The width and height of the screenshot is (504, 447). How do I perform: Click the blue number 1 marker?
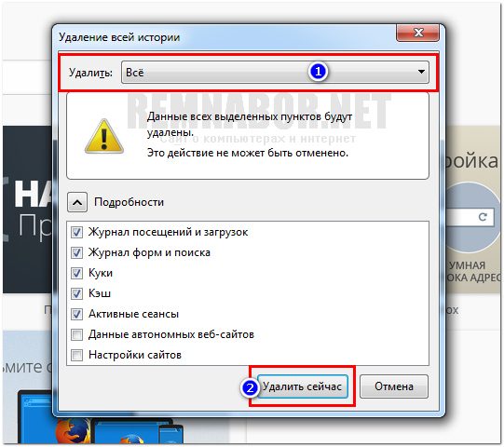pos(318,72)
